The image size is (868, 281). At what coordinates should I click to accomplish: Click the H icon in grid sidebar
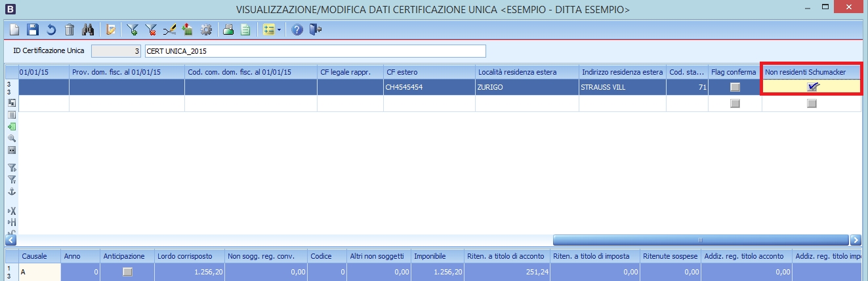11,222
